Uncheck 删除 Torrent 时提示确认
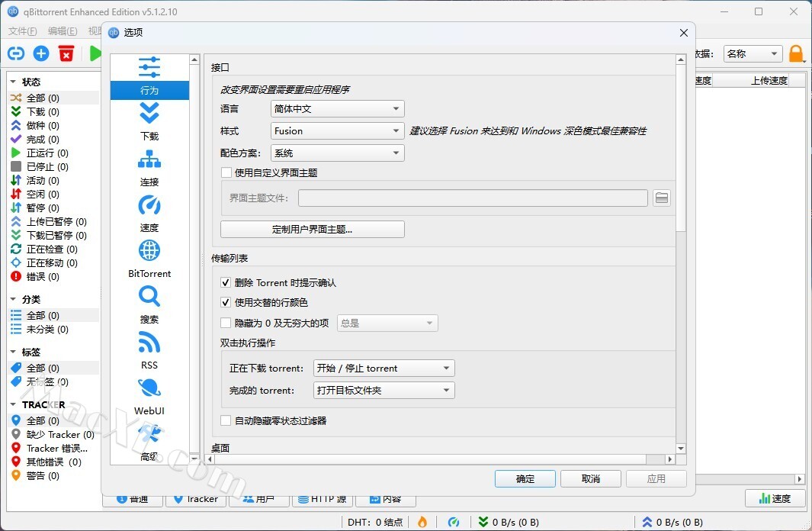The width and height of the screenshot is (812, 531). [x=226, y=282]
